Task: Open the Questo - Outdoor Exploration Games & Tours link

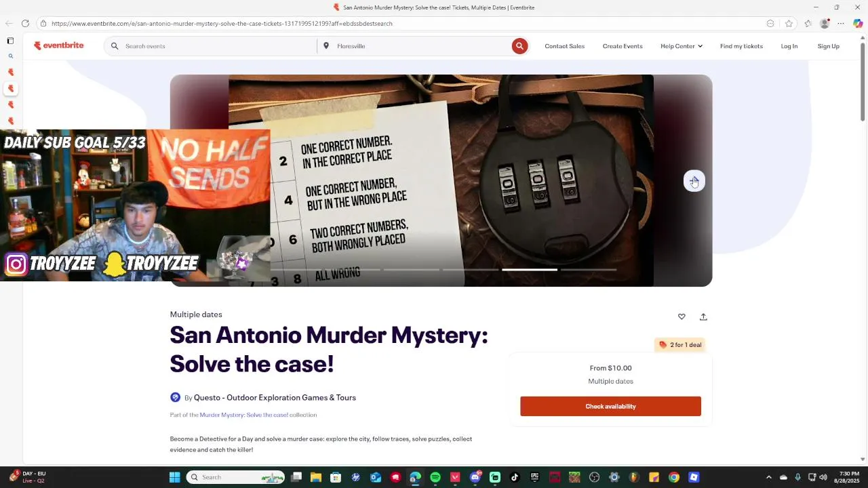Action: click(x=275, y=397)
